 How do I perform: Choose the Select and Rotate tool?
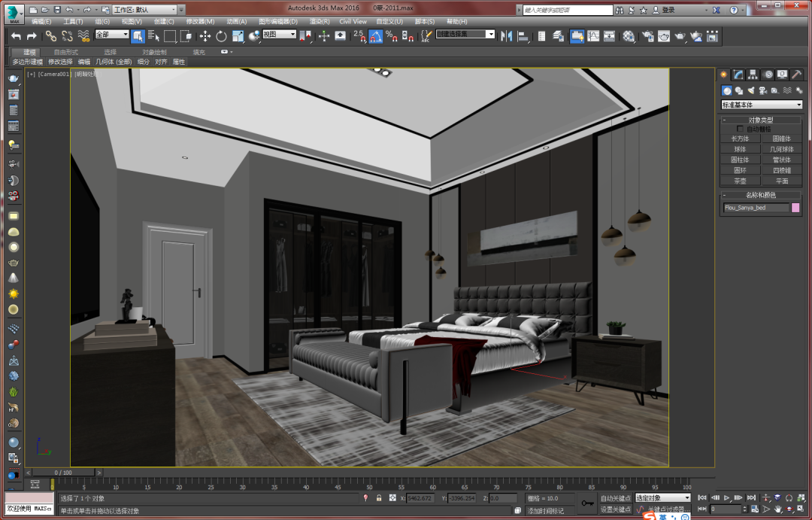coord(221,36)
